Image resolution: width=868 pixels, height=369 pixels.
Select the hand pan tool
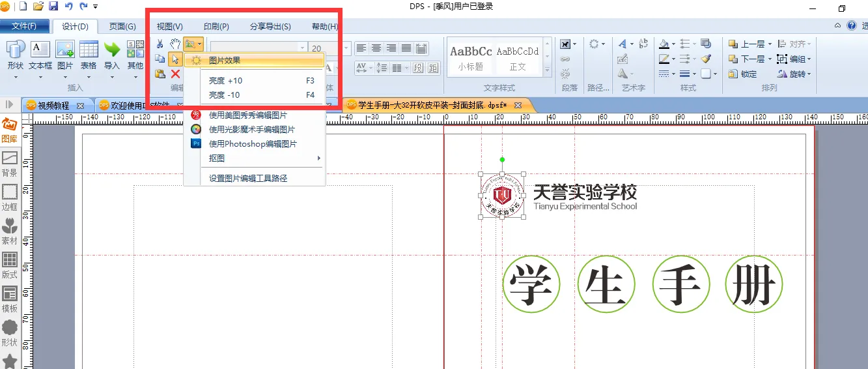[x=175, y=44]
